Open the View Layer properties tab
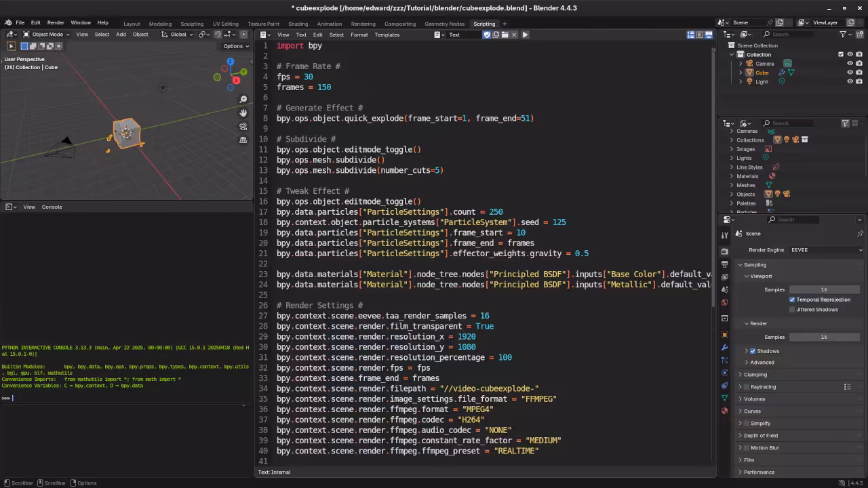Image resolution: width=868 pixels, height=488 pixels. [x=724, y=277]
